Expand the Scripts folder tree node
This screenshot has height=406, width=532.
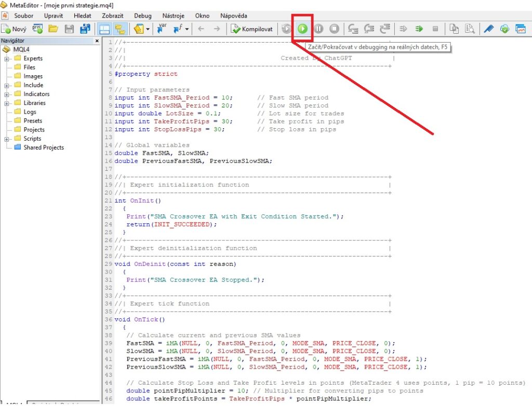click(x=7, y=139)
